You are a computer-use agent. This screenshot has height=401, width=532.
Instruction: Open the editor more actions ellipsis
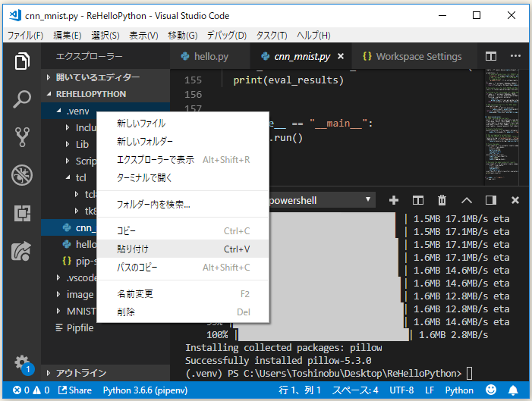point(515,56)
